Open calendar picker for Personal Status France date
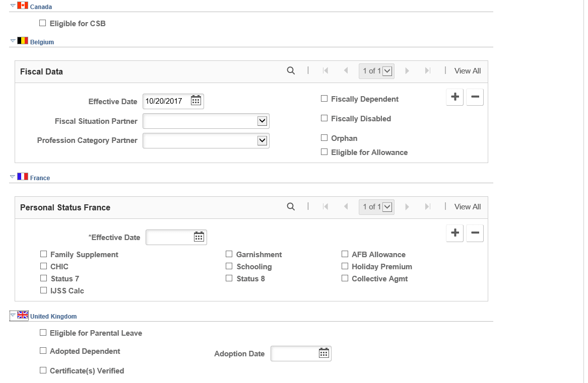 point(199,237)
